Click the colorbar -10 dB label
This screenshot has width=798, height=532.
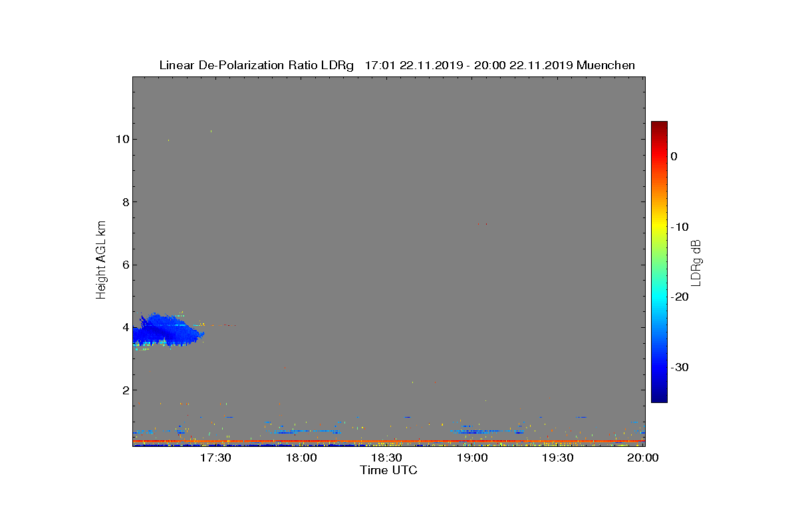[679, 227]
